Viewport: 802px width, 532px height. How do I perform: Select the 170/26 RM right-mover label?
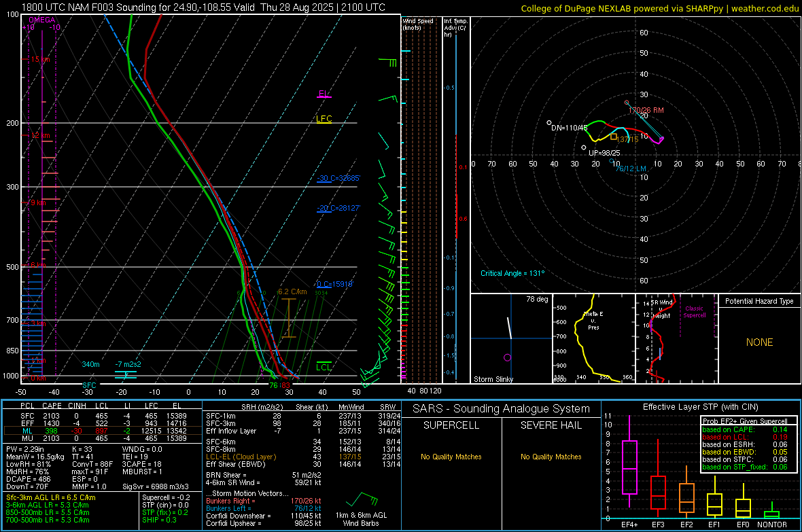(x=646, y=110)
